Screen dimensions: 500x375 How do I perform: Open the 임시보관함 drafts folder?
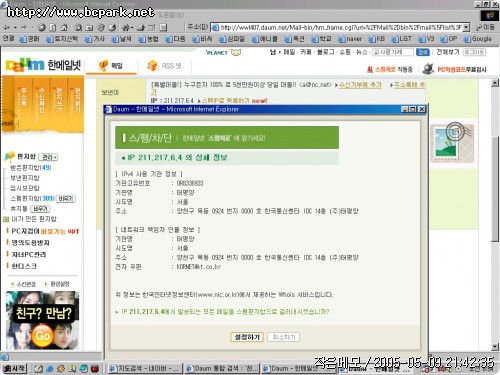25,188
